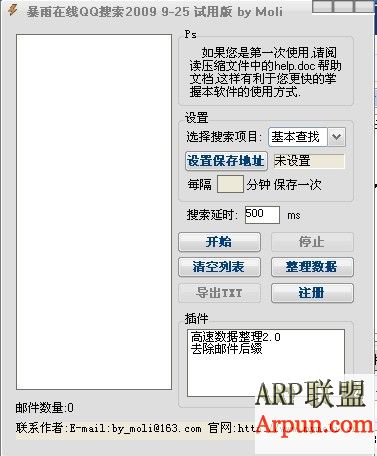This screenshot has width=377, height=456.
Task: Click the 停止 button
Action: point(312,242)
